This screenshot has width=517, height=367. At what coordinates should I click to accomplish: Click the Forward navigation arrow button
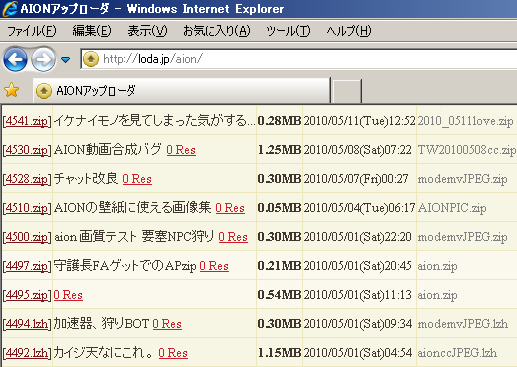pos(43,60)
